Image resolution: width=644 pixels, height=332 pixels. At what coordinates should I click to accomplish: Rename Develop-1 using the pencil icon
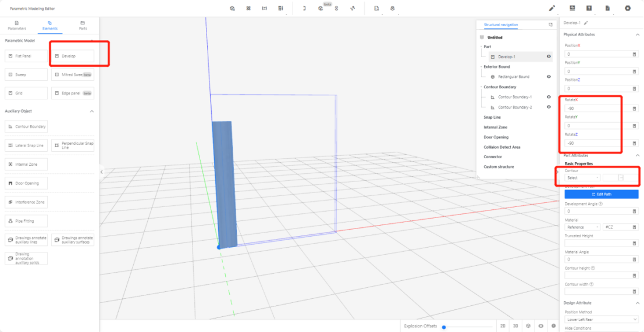pyautogui.click(x=586, y=23)
